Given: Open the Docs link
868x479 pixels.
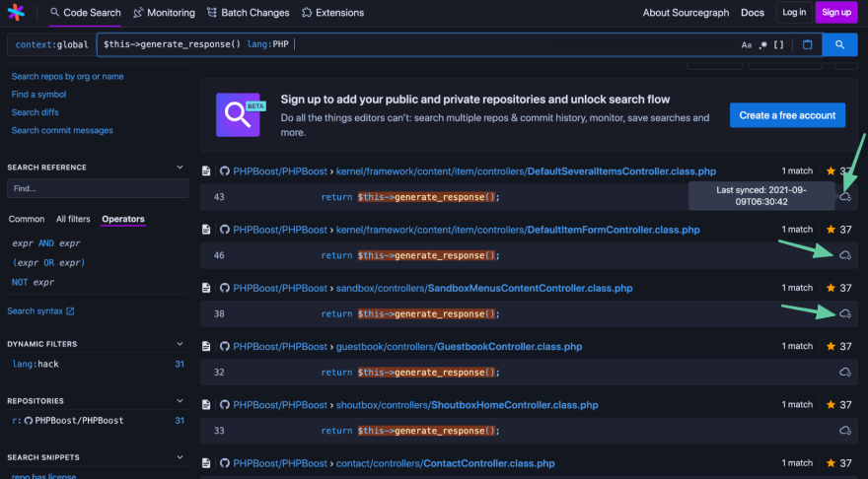Looking at the screenshot, I should coord(753,12).
